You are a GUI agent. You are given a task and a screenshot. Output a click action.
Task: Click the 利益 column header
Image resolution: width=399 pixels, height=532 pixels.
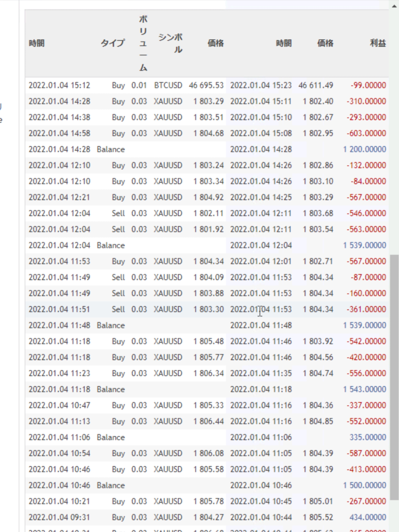[378, 43]
